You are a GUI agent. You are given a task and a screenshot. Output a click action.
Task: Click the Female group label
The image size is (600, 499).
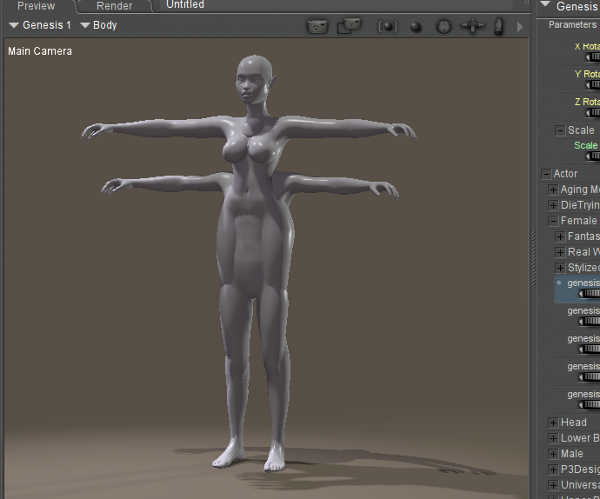pos(579,221)
